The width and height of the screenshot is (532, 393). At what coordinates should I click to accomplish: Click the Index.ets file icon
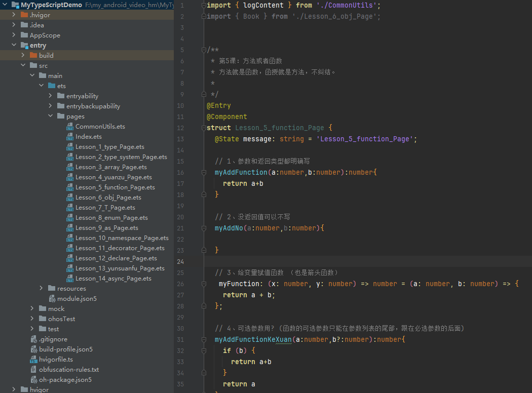70,137
